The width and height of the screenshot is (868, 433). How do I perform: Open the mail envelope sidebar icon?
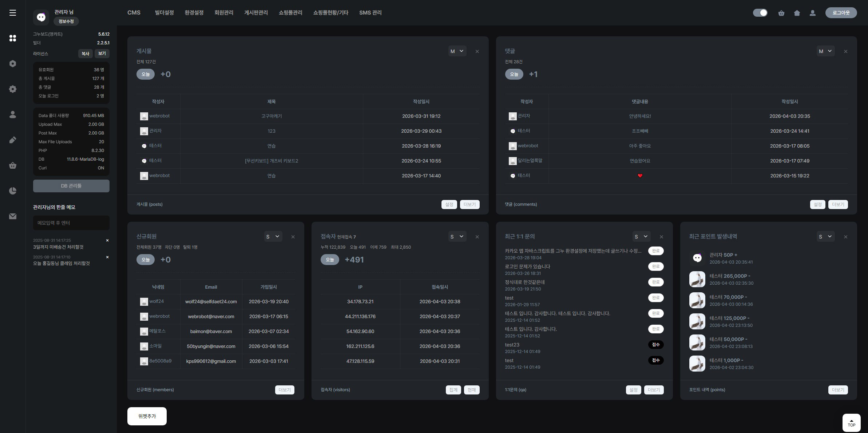click(x=13, y=216)
